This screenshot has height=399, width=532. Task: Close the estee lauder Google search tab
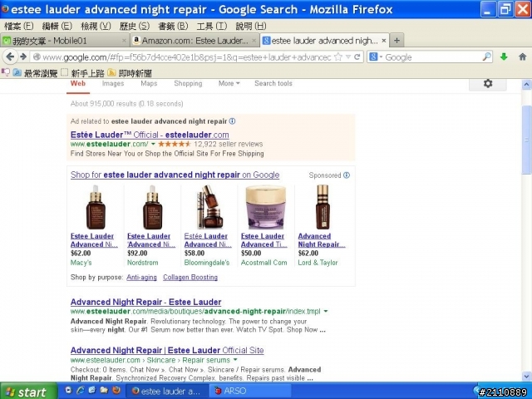pyautogui.click(x=384, y=41)
